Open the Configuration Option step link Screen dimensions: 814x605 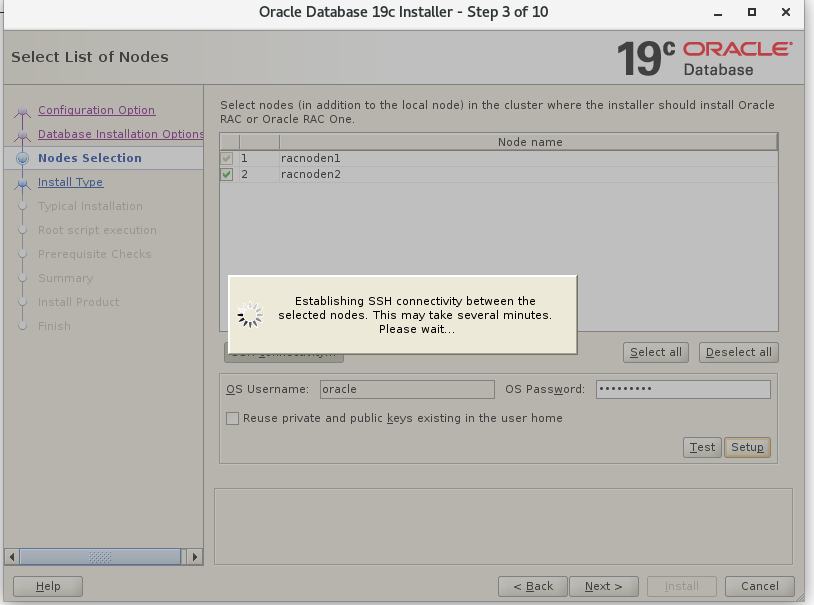(97, 110)
